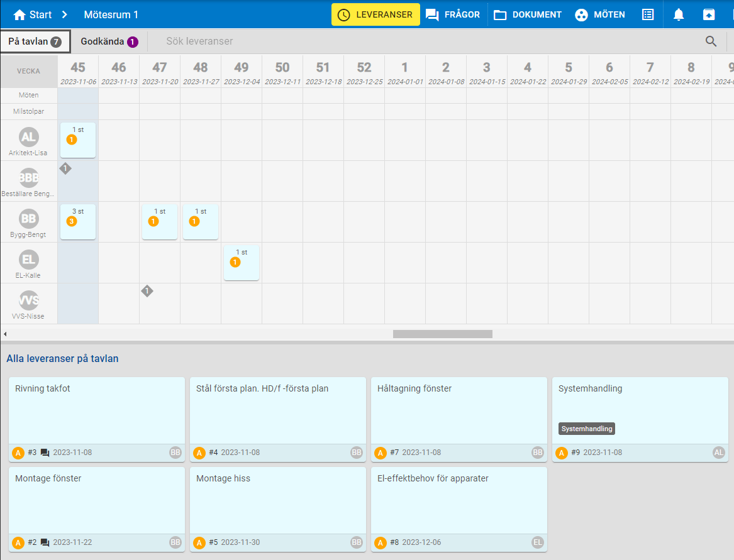The height and width of the screenshot is (560, 734).
Task: Click the Beställare Bengt BBB avatar
Action: 28,178
